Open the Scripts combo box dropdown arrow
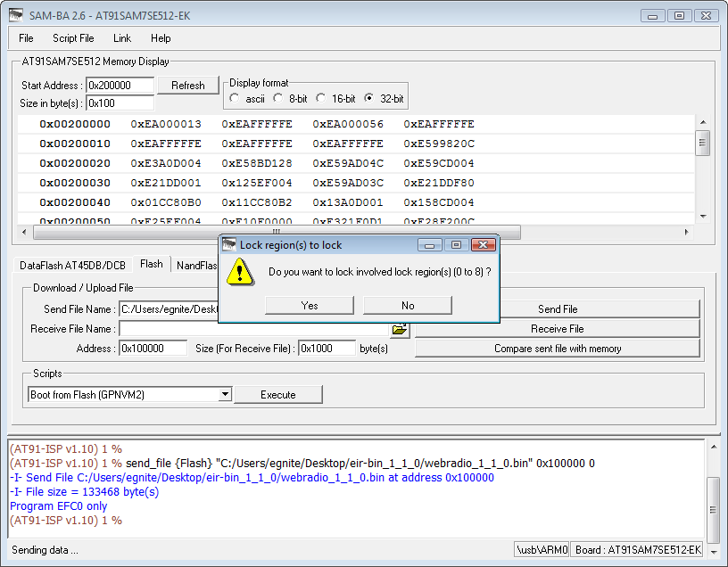The image size is (728, 567). coord(225,394)
